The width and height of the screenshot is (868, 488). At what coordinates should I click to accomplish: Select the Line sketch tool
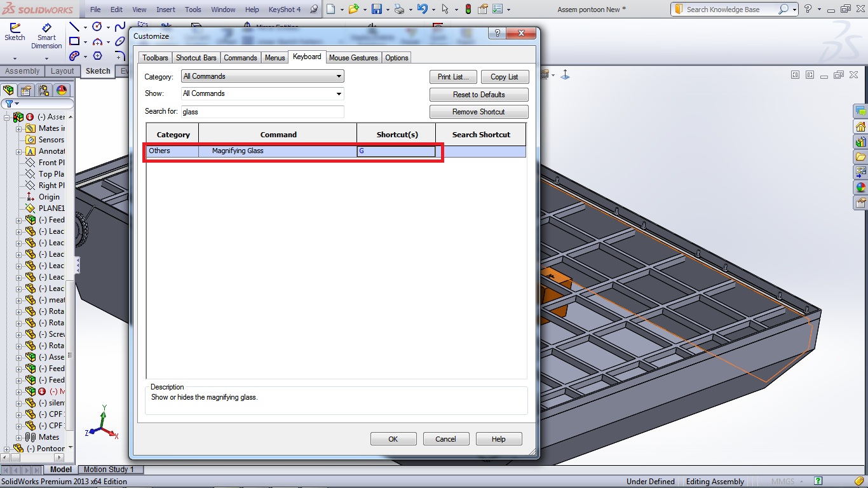tap(74, 27)
